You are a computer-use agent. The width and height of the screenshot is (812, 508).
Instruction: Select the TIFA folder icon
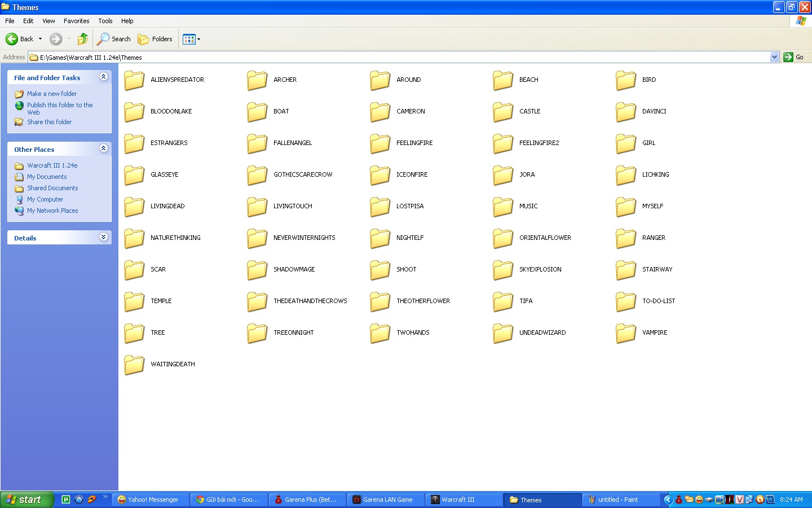pos(503,301)
